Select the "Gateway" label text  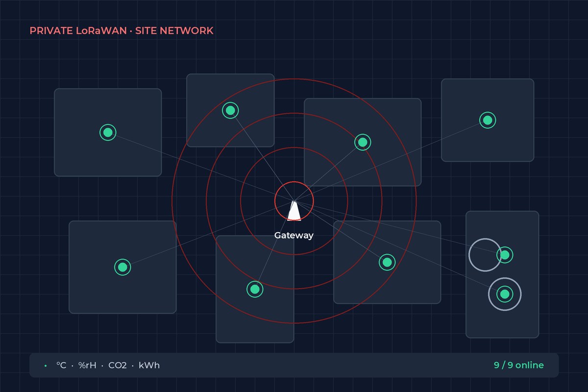(294, 235)
